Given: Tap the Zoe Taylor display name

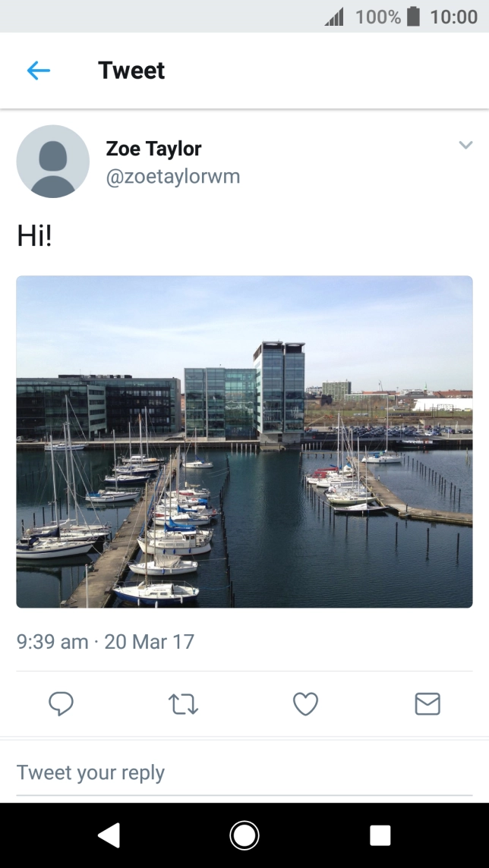Looking at the screenshot, I should (153, 149).
